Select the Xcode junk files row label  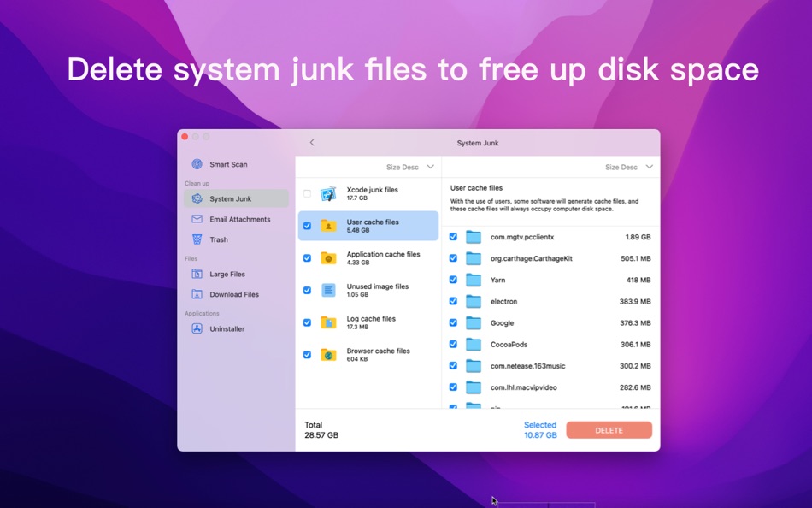point(373,190)
